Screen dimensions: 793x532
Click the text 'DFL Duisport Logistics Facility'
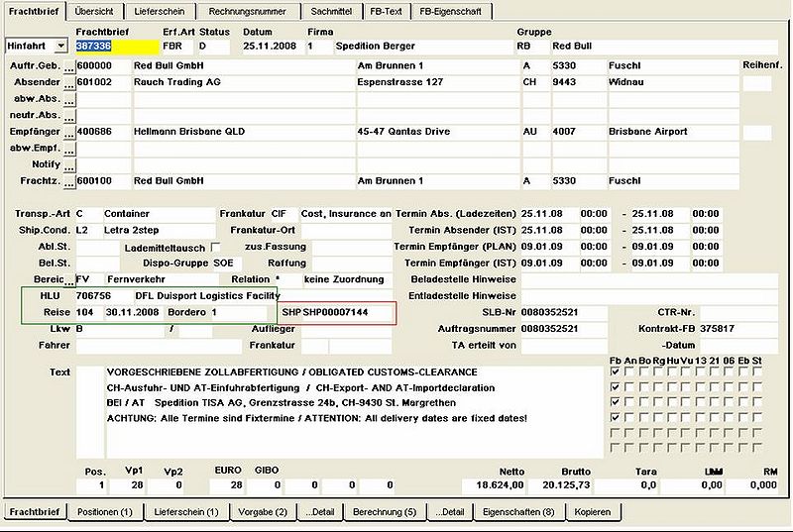pyautogui.click(x=207, y=295)
